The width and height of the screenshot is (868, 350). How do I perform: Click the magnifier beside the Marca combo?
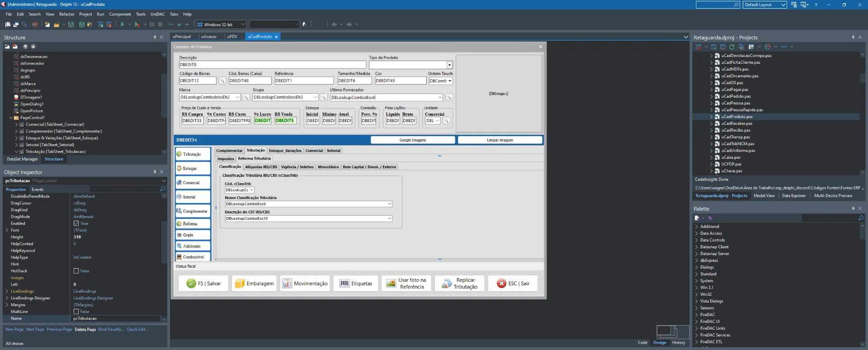246,97
